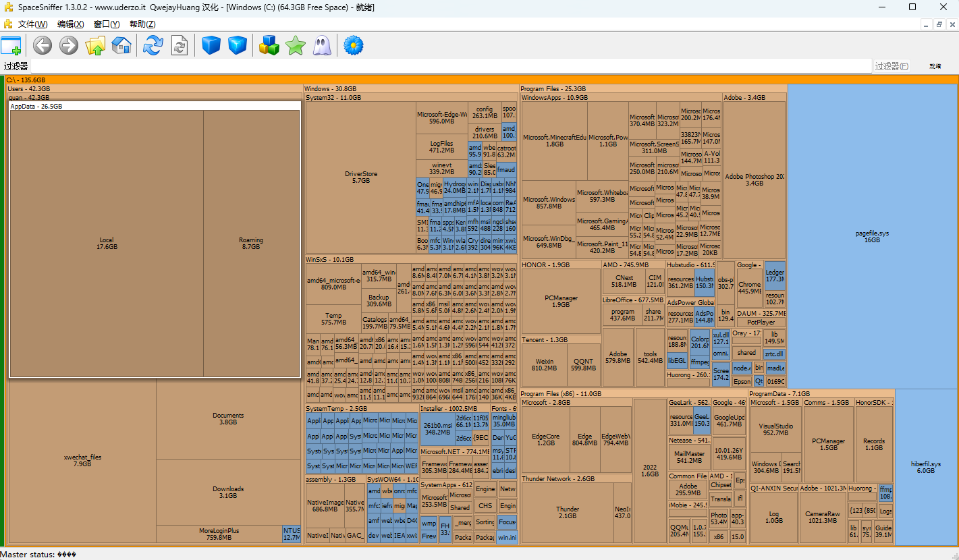Select the hiberfil.sys 6.0GB block
This screenshot has width=959, height=560.
click(926, 467)
